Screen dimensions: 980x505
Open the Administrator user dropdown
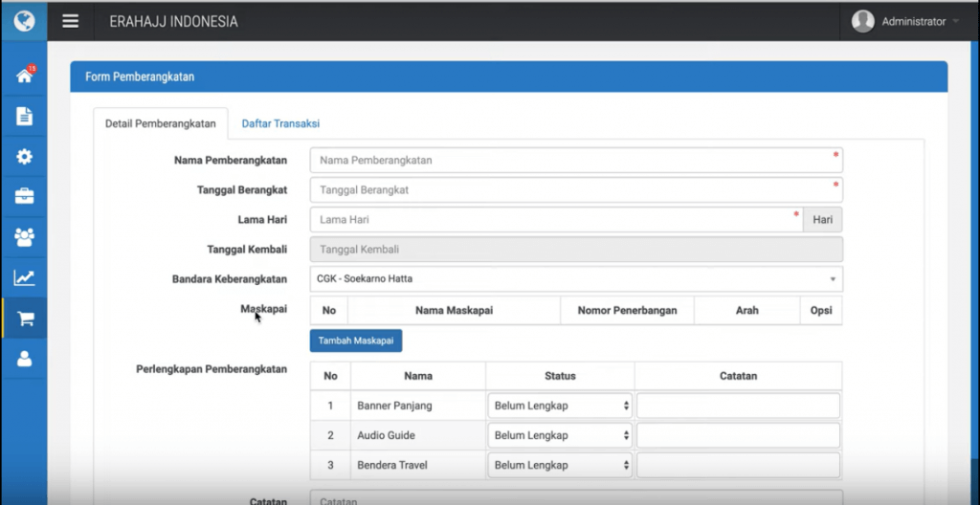[905, 21]
